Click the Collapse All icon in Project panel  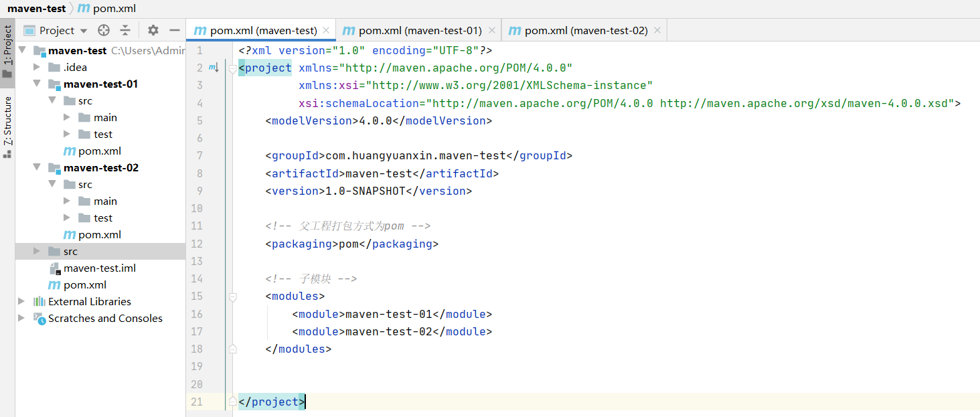point(125,30)
